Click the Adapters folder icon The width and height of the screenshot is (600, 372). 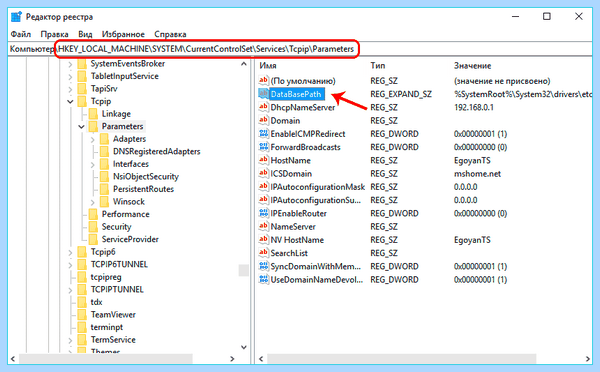tap(104, 139)
